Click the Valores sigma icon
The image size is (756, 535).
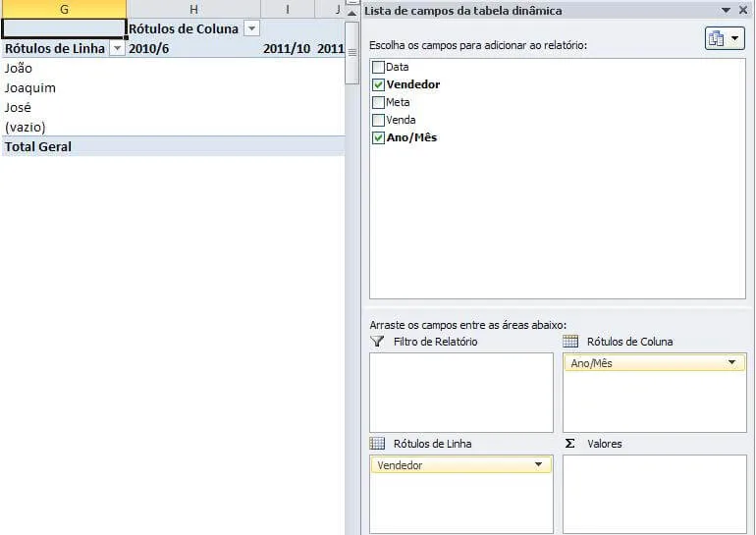tap(569, 444)
